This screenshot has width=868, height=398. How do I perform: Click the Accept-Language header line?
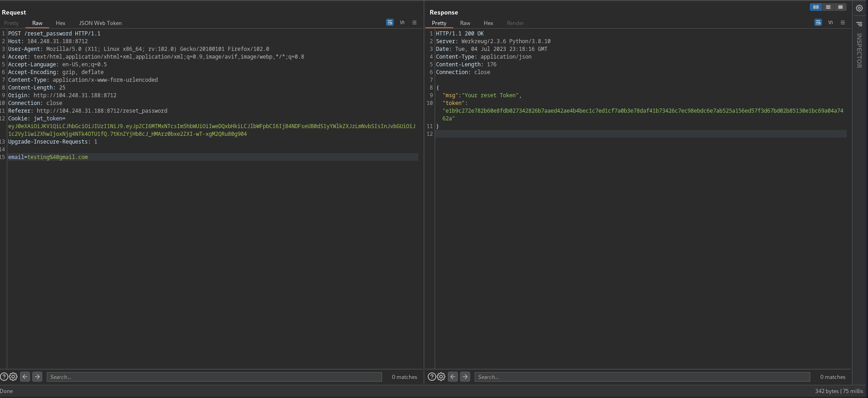point(57,65)
